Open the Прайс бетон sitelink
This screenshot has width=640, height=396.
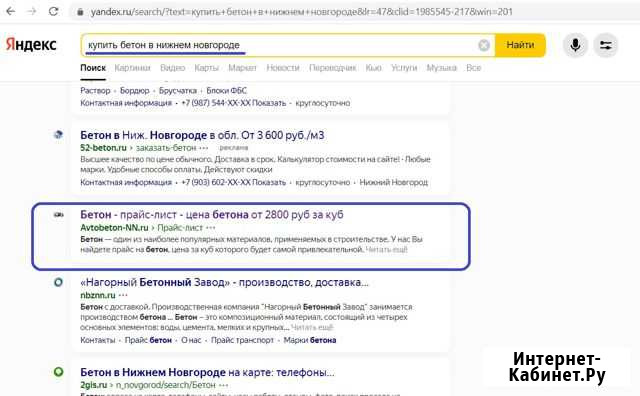pyautogui.click(x=148, y=340)
